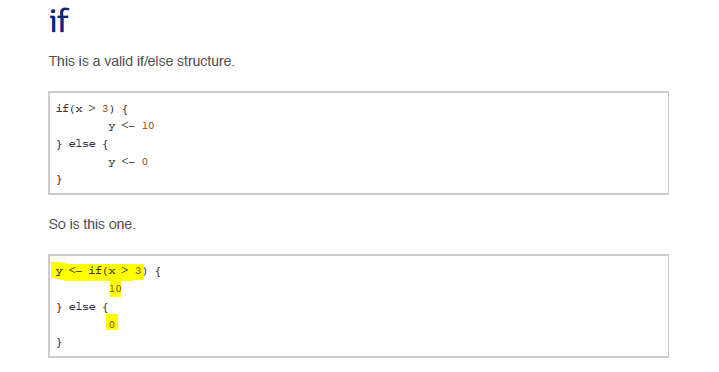The width and height of the screenshot is (719, 372).
Task: Click the "y <- 10" assignment line
Action: tap(131, 126)
